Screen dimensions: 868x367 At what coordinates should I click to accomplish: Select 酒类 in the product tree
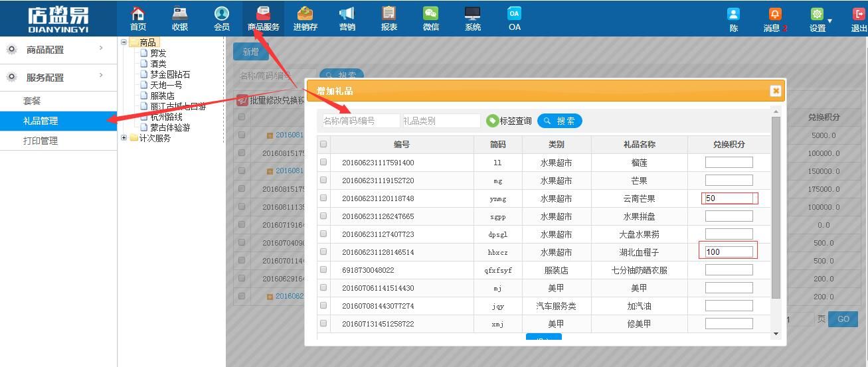(x=158, y=64)
